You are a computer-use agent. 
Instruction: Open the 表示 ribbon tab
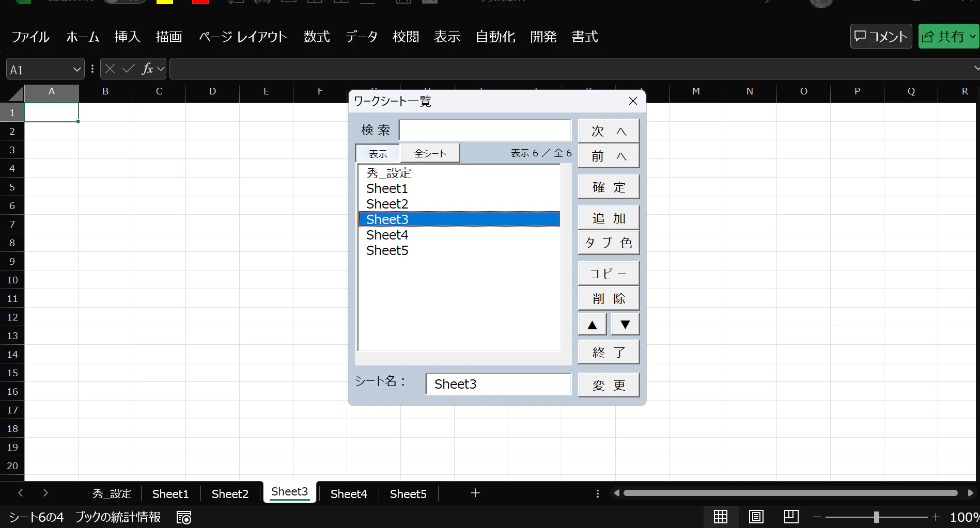[447, 37]
